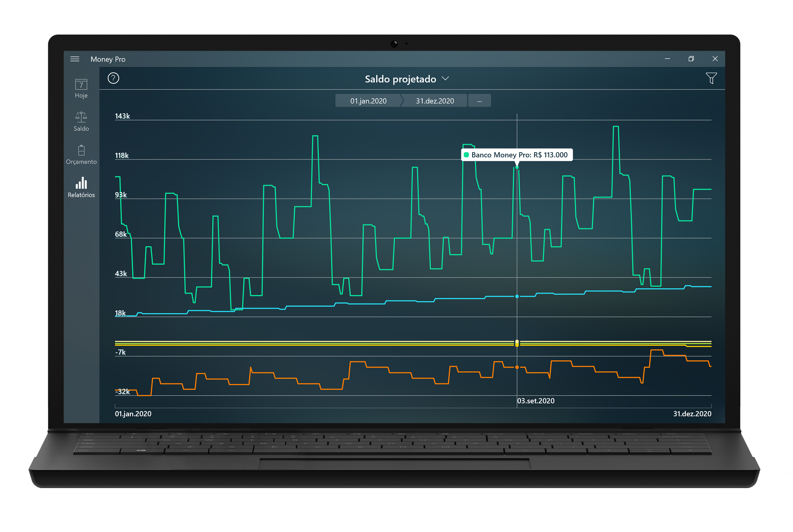Go to the Saldo balance section
The image size is (793, 532).
pos(81,122)
